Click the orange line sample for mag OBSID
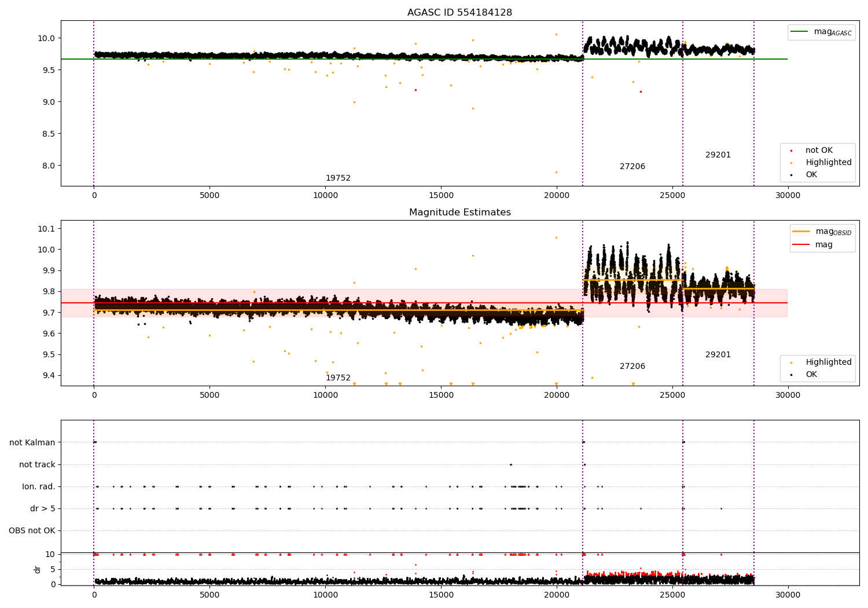This screenshot has width=868, height=608. point(801,232)
